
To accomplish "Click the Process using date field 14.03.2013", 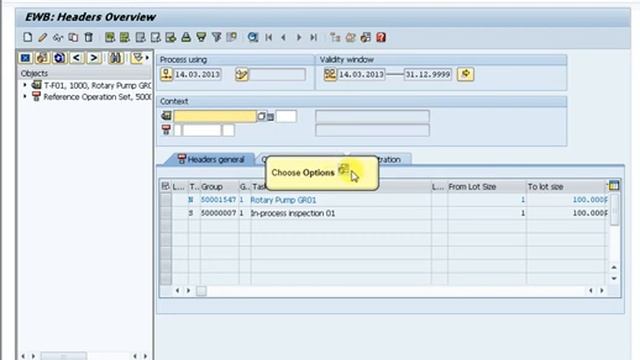I will tap(197, 74).
